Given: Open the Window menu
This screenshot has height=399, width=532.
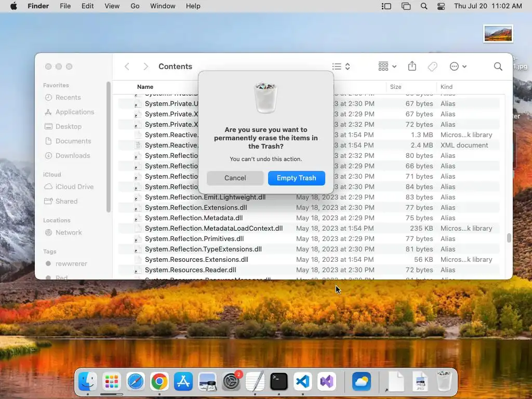Looking at the screenshot, I should click(163, 6).
